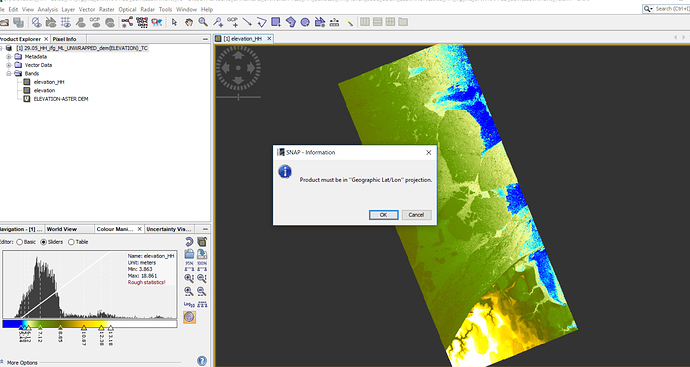Expand the Vector Data folder
This screenshot has width=690, height=367.
[x=9, y=65]
